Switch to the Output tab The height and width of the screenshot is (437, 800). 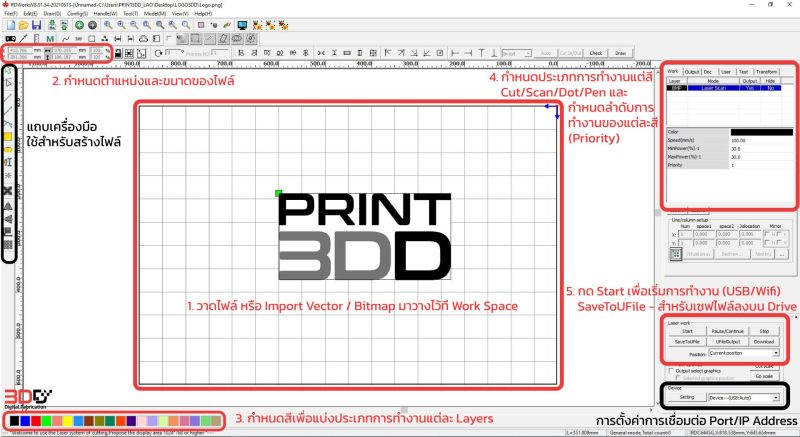(x=692, y=72)
